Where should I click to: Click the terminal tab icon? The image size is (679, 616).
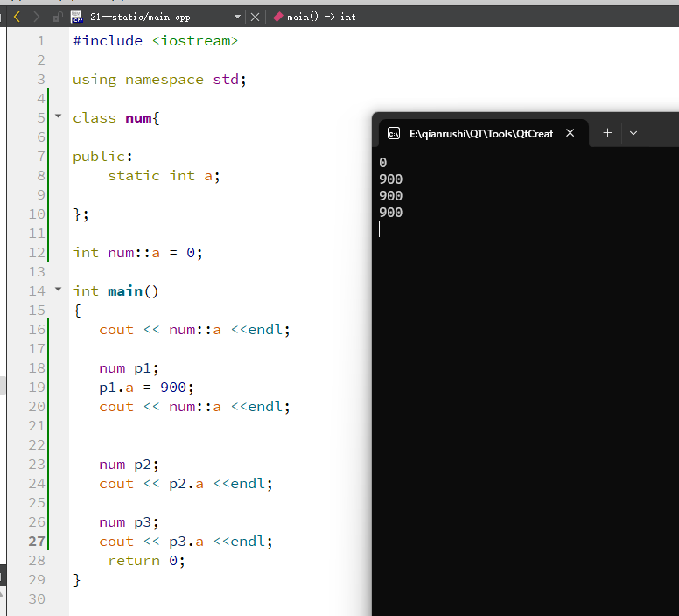[394, 133]
